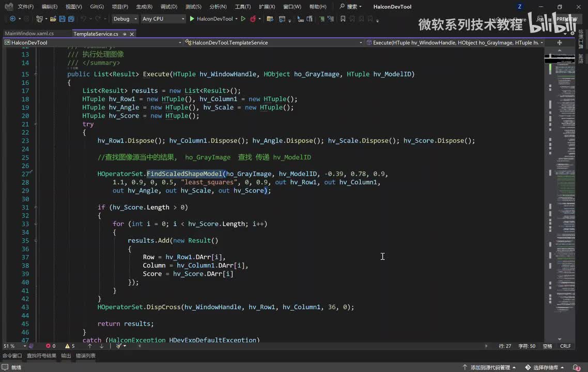
Task: Click the DispCross call at line 43
Action: tap(163, 307)
